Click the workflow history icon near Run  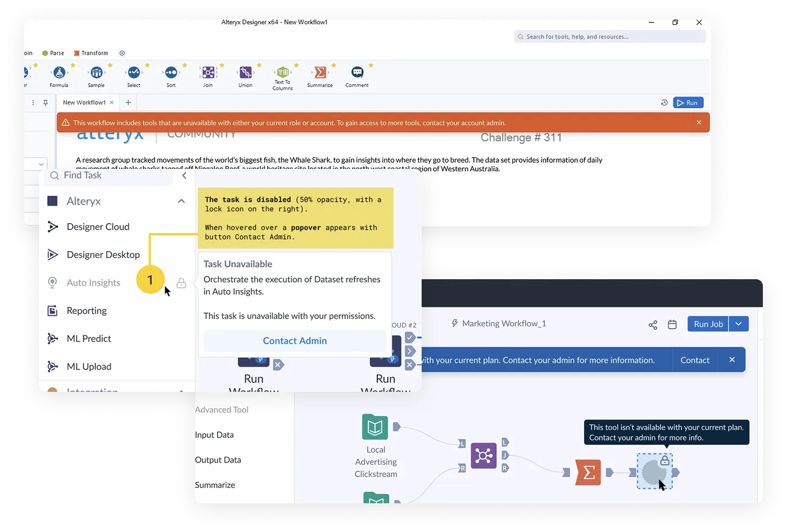tap(664, 103)
